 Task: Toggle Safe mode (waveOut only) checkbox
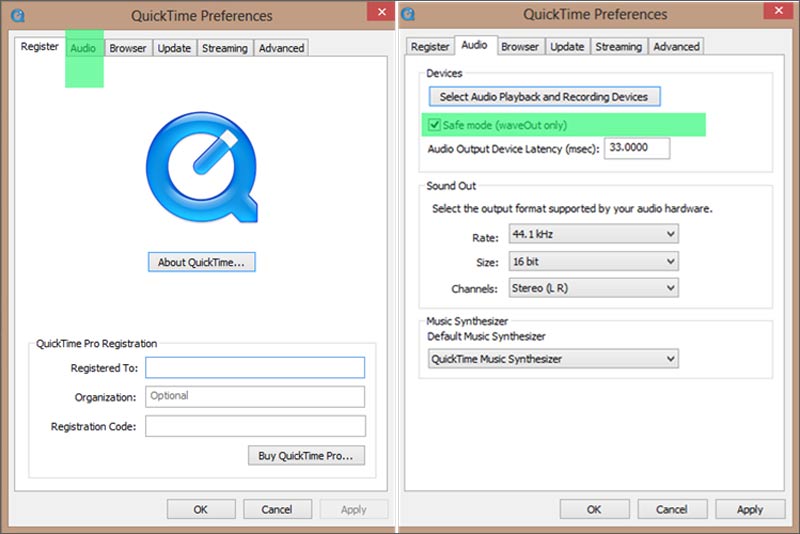coord(434,125)
